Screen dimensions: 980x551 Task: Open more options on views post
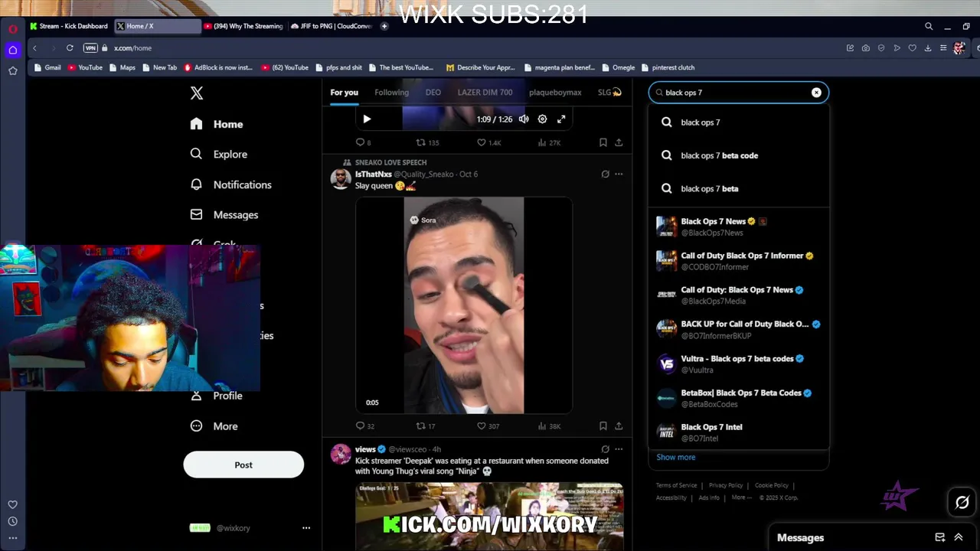tap(619, 449)
